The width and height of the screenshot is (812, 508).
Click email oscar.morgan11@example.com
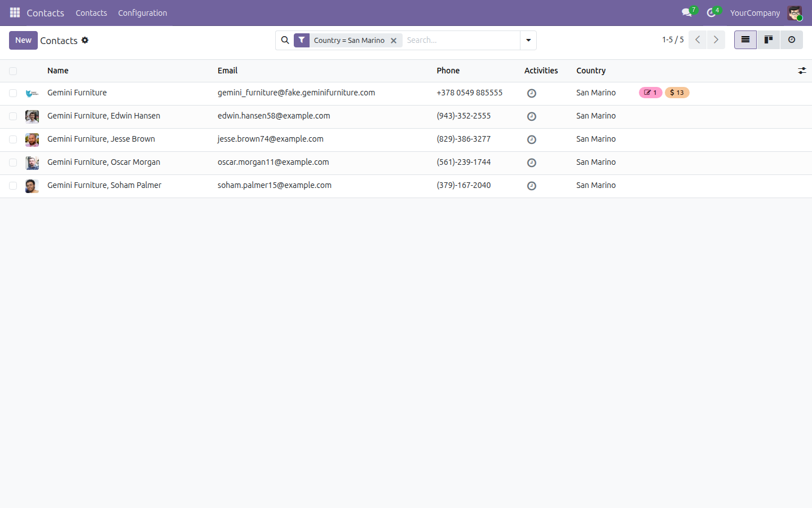273,162
